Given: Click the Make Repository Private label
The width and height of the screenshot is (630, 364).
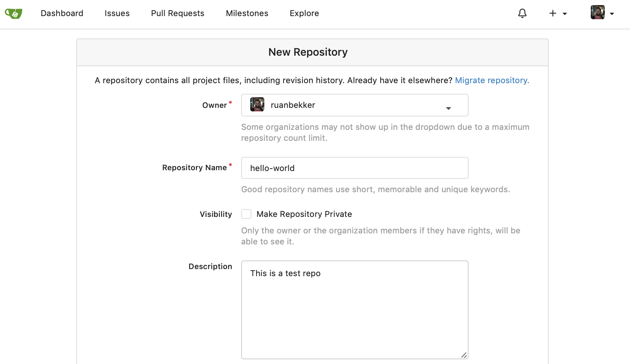Looking at the screenshot, I should tap(304, 214).
